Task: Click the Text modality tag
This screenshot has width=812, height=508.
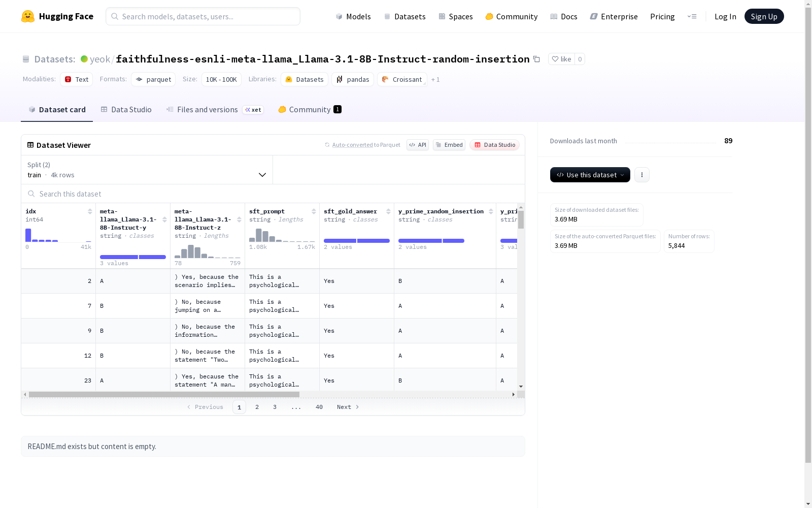Action: (x=77, y=79)
